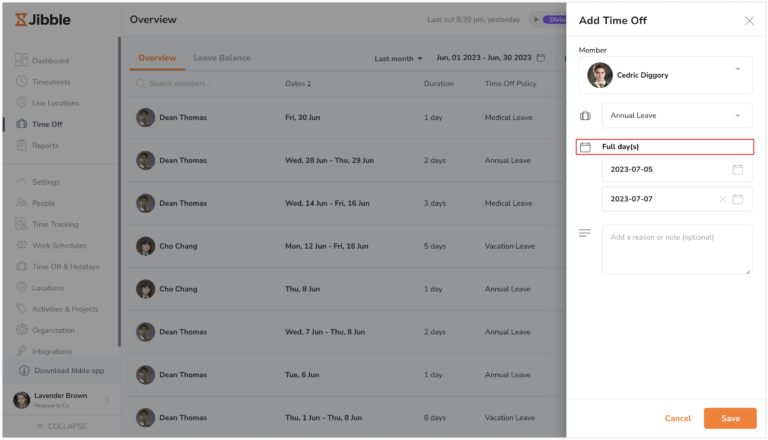Open the Annual Leave policy dropdown
This screenshot has width=768, height=440.
(x=738, y=115)
